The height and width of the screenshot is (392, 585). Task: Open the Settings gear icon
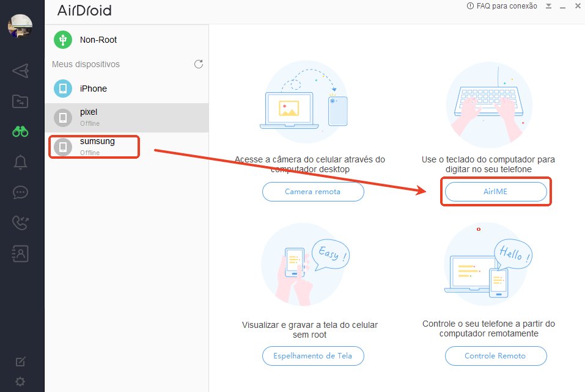20,380
